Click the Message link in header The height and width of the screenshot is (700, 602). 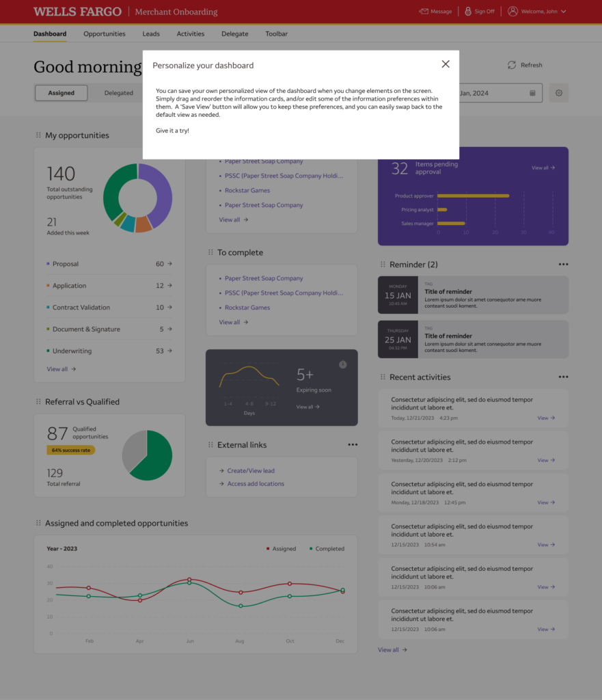(x=441, y=12)
